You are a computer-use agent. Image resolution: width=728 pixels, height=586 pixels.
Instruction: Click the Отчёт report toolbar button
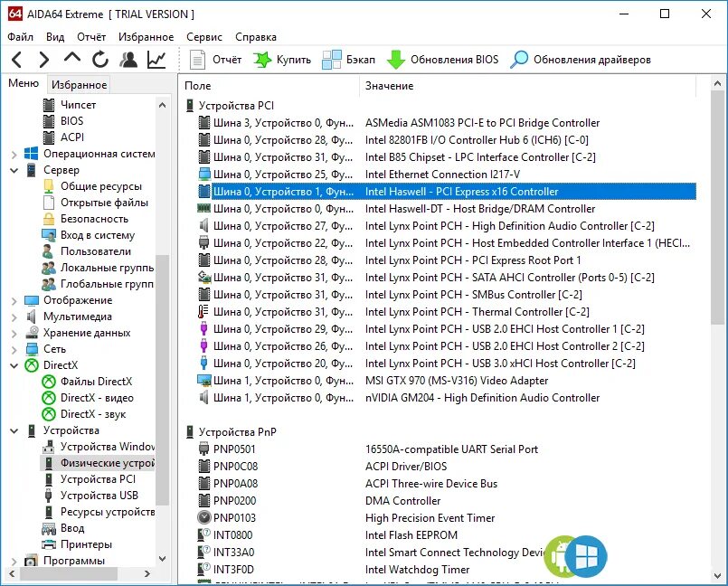[x=215, y=60]
